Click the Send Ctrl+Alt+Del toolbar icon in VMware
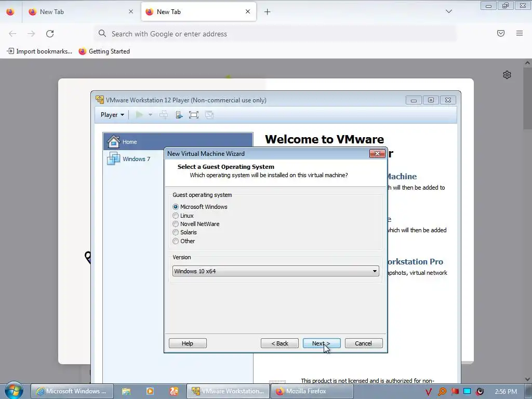The image size is (532, 399). [x=164, y=115]
